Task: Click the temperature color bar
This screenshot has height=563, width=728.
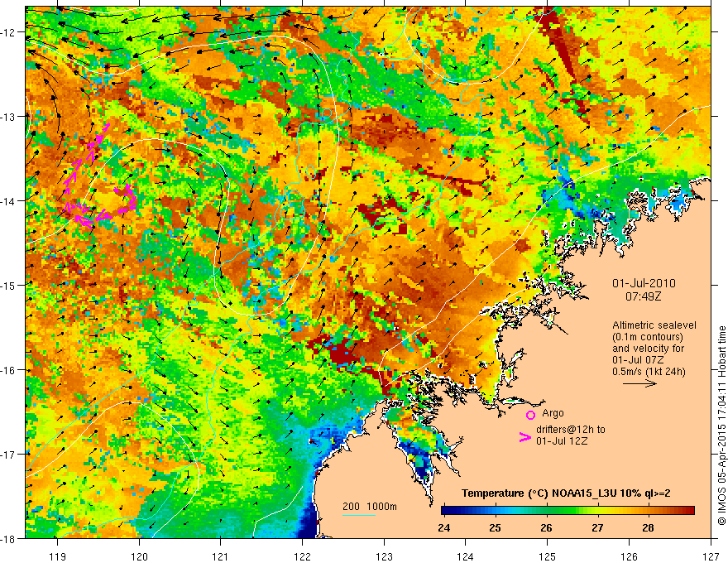Action: [x=568, y=511]
